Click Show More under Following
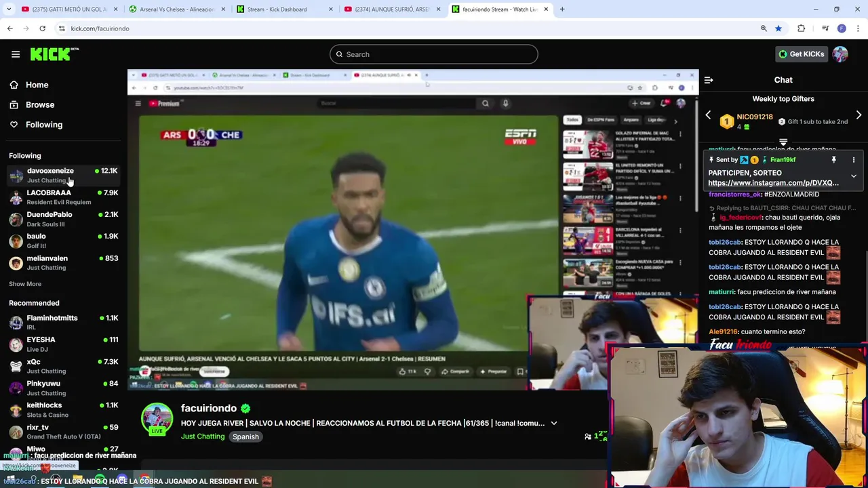This screenshot has width=868, height=488. tap(25, 284)
